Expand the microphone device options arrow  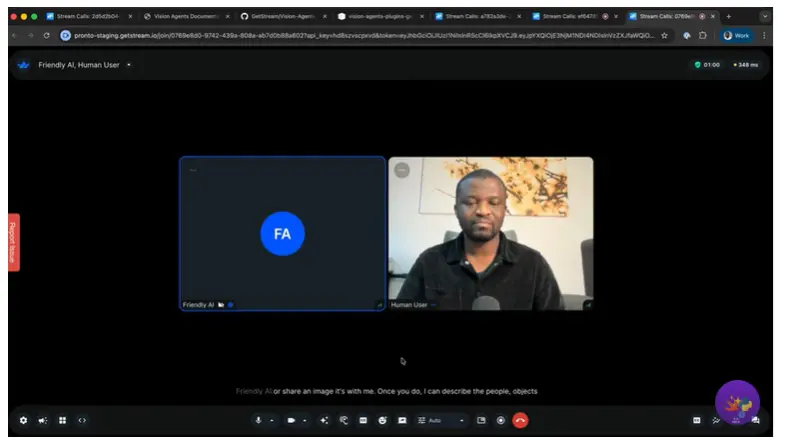[x=272, y=420]
